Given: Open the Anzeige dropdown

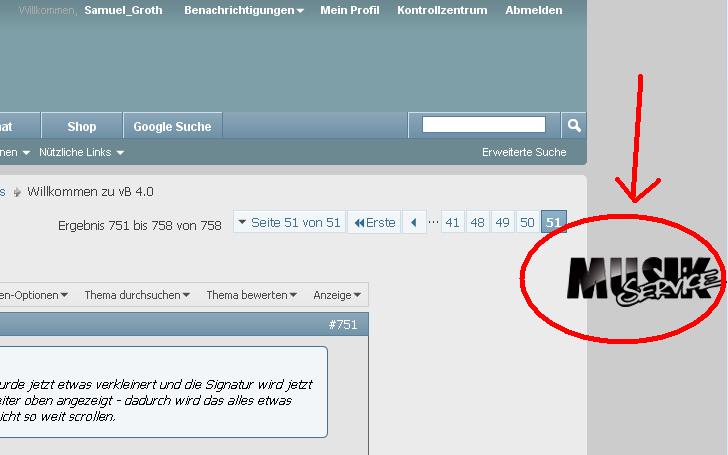Looking at the screenshot, I should coord(337,295).
